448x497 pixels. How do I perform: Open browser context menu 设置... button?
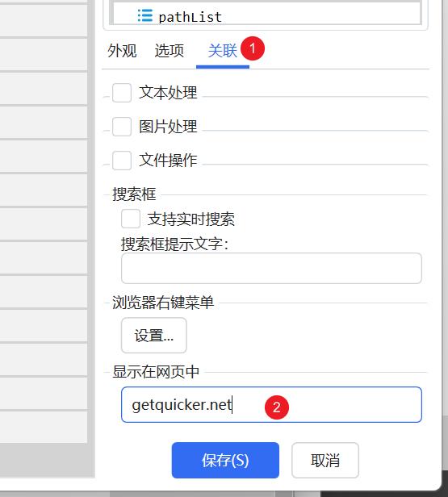153,336
